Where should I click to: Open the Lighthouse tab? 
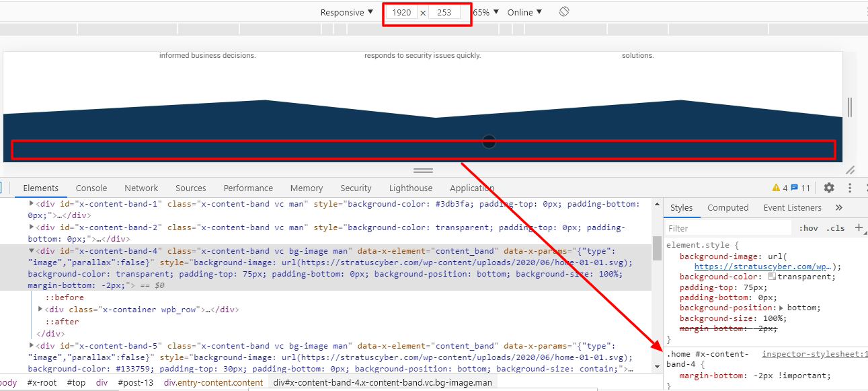[x=411, y=188]
